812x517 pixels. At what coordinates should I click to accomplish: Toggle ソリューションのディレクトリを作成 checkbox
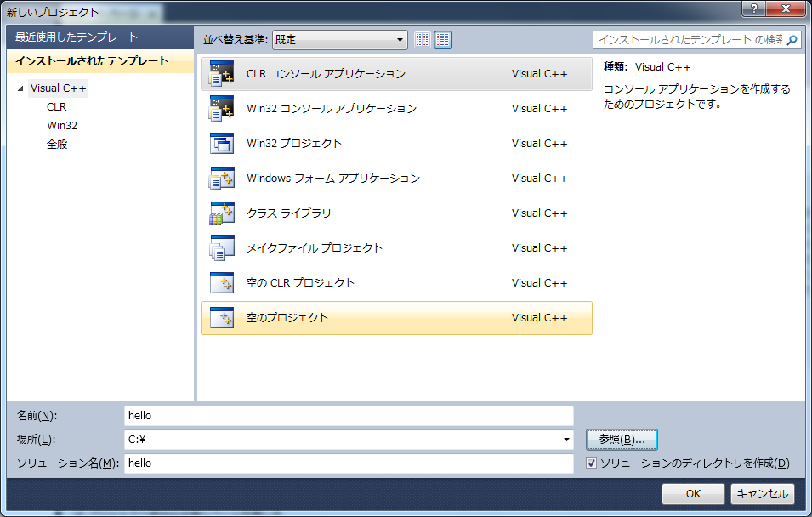coord(592,463)
